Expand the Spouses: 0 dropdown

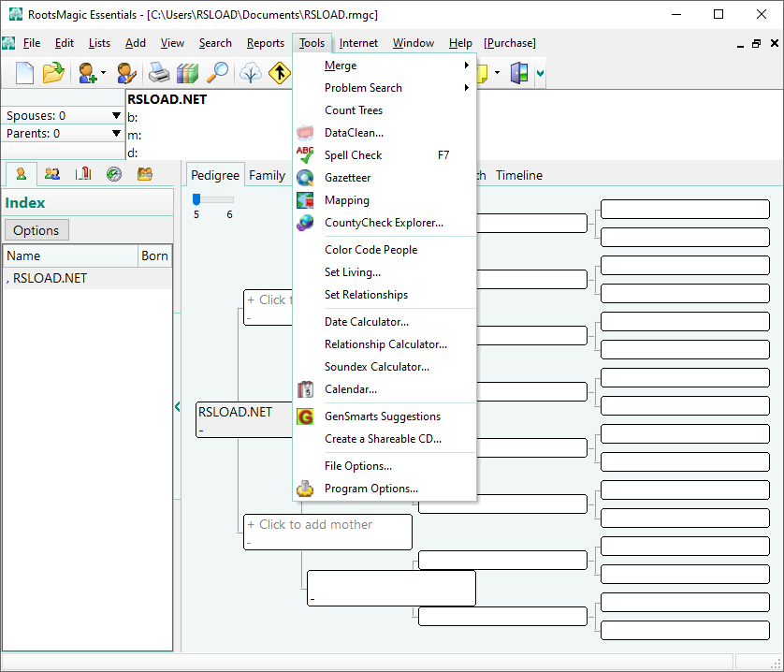coord(117,115)
